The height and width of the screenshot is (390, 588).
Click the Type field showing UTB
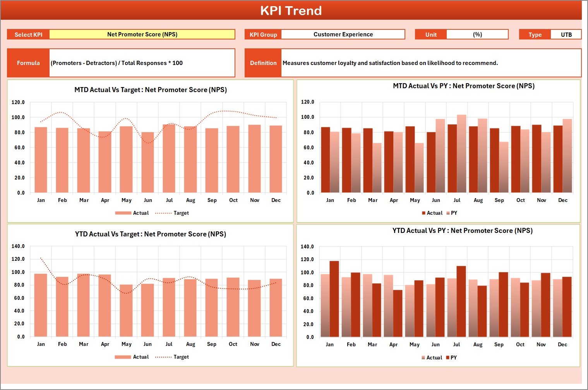[566, 34]
